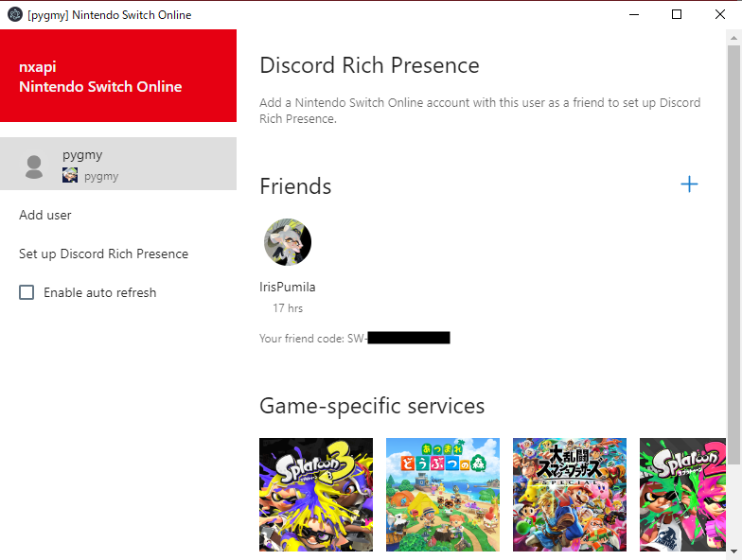
Task: Click the small pygmy Nintendo avatar
Action: (x=70, y=175)
